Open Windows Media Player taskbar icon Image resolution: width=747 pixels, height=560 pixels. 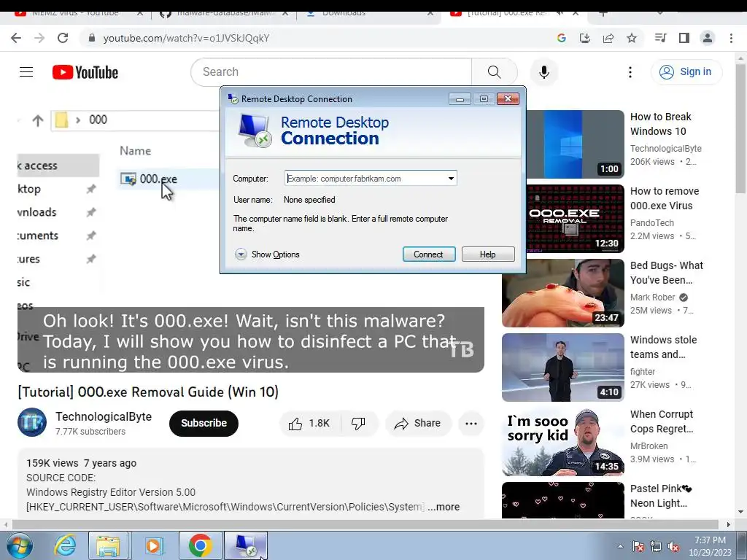153,545
